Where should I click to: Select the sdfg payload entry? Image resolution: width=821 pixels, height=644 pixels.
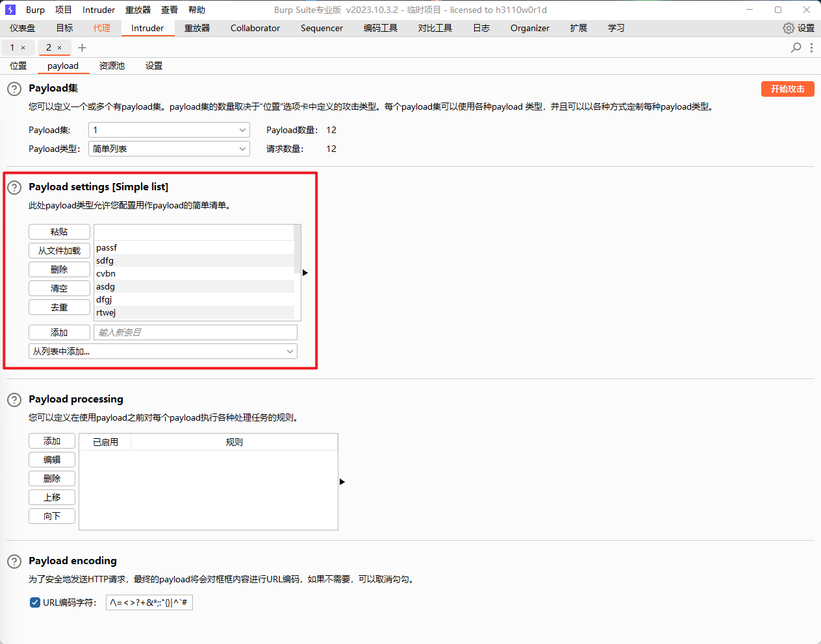coord(194,260)
